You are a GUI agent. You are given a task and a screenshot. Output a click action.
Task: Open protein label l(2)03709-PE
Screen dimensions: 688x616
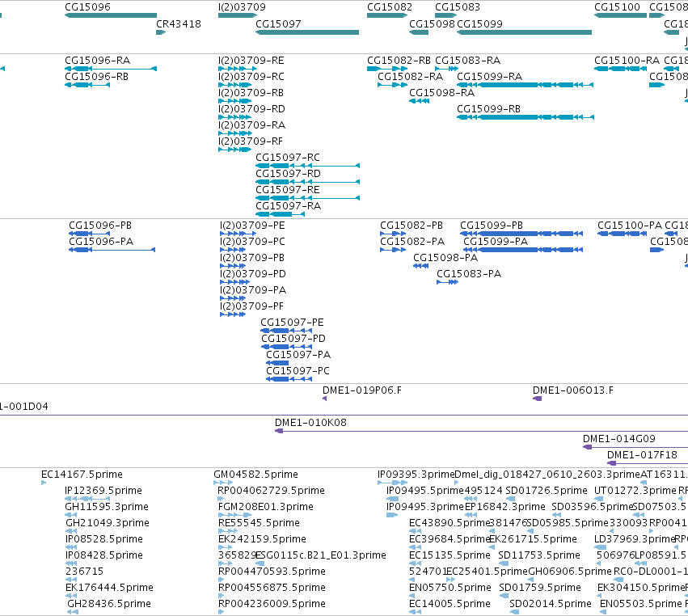click(252, 226)
